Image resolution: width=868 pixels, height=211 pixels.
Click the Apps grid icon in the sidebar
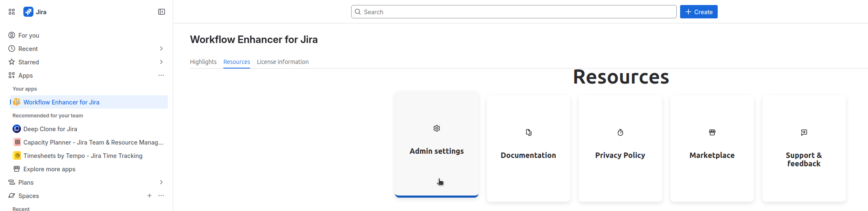(x=12, y=75)
